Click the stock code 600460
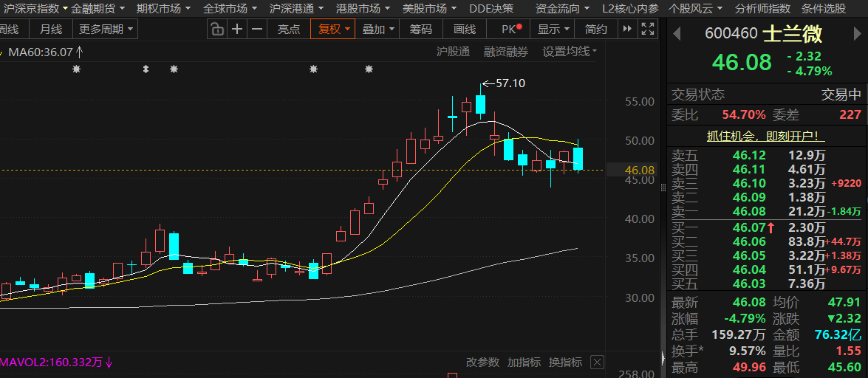 [731, 34]
